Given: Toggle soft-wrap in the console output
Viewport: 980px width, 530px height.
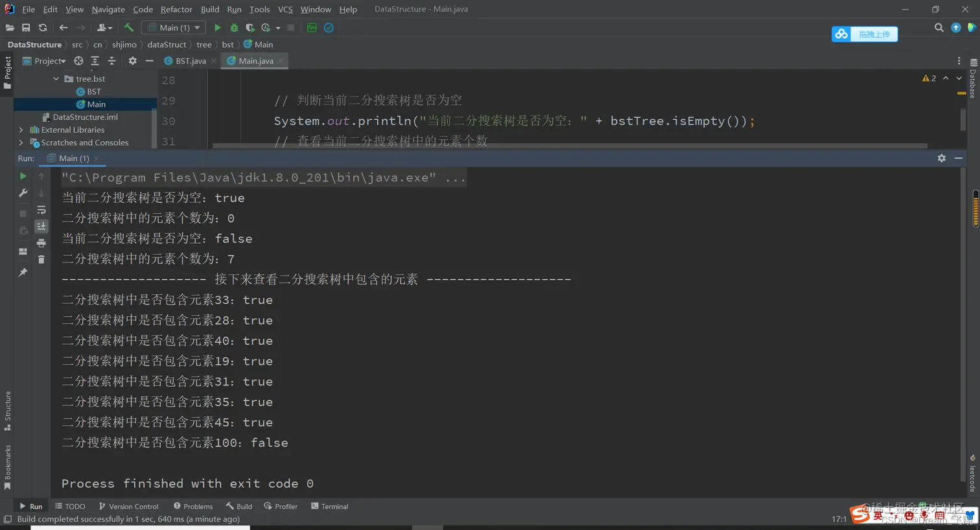Looking at the screenshot, I should (41, 210).
